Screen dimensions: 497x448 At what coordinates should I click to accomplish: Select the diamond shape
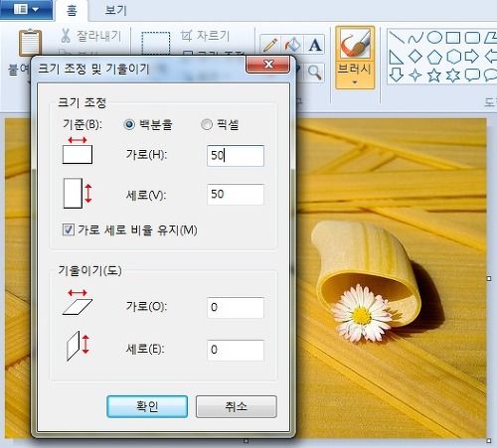click(415, 57)
